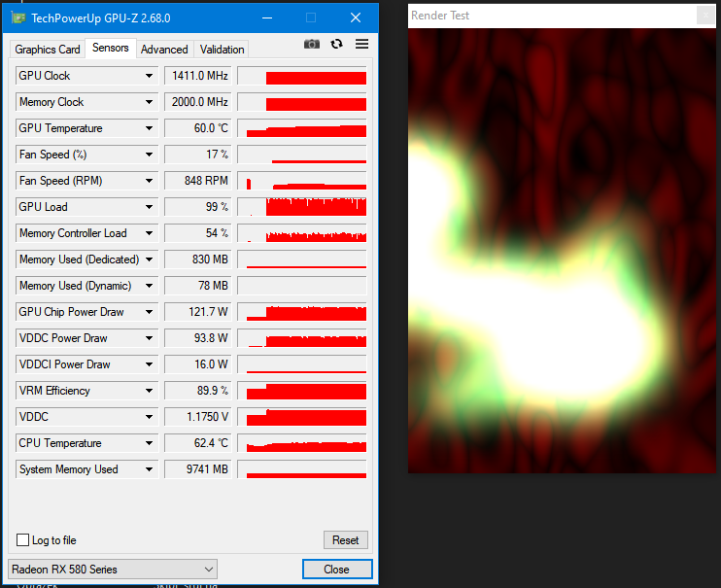
Task: Open the VDDC Power Draw dropdown
Action: click(x=149, y=338)
